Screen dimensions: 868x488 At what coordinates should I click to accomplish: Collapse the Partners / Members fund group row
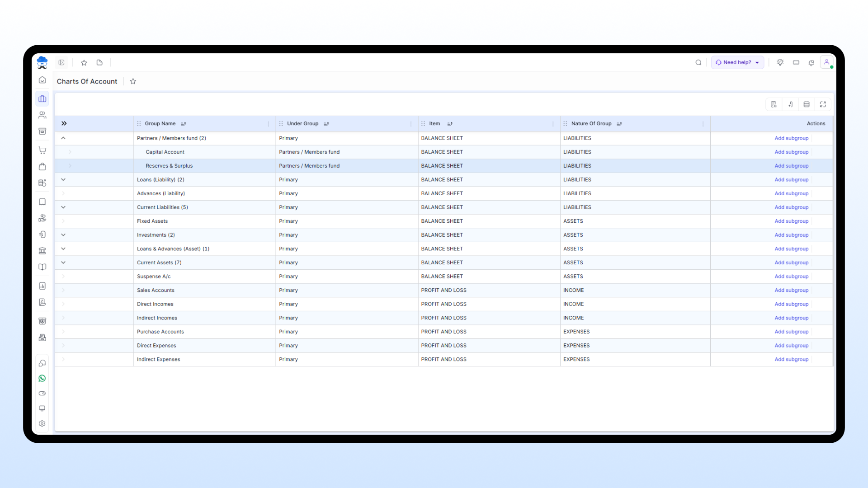coord(63,138)
